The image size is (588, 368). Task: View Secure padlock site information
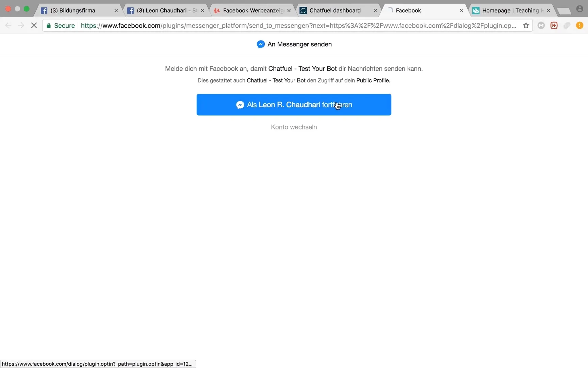(x=60, y=26)
